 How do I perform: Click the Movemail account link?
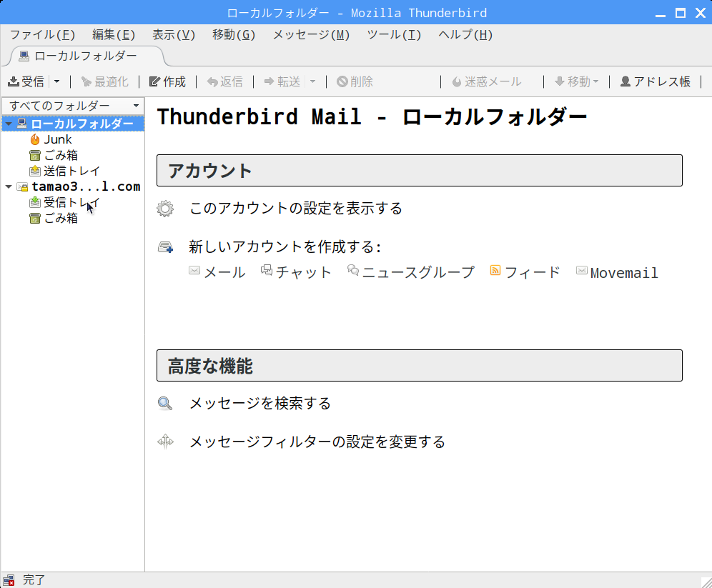tap(624, 273)
